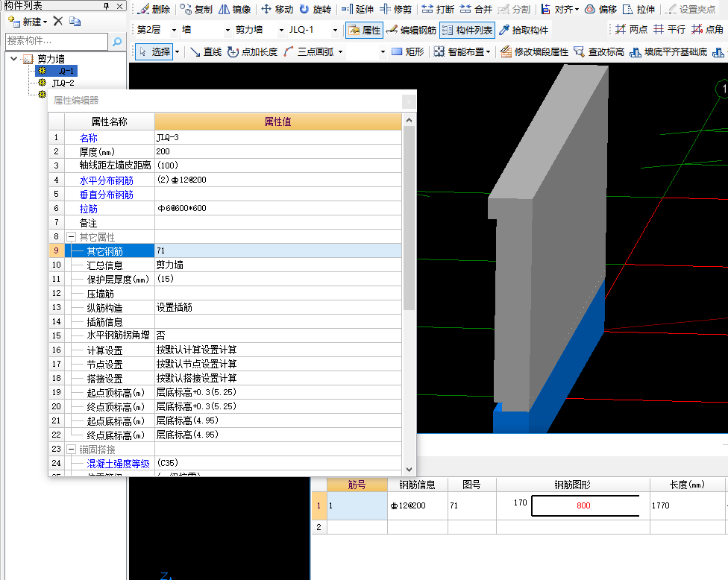Click 纵筋构造 value 设置插筋

tap(278, 307)
